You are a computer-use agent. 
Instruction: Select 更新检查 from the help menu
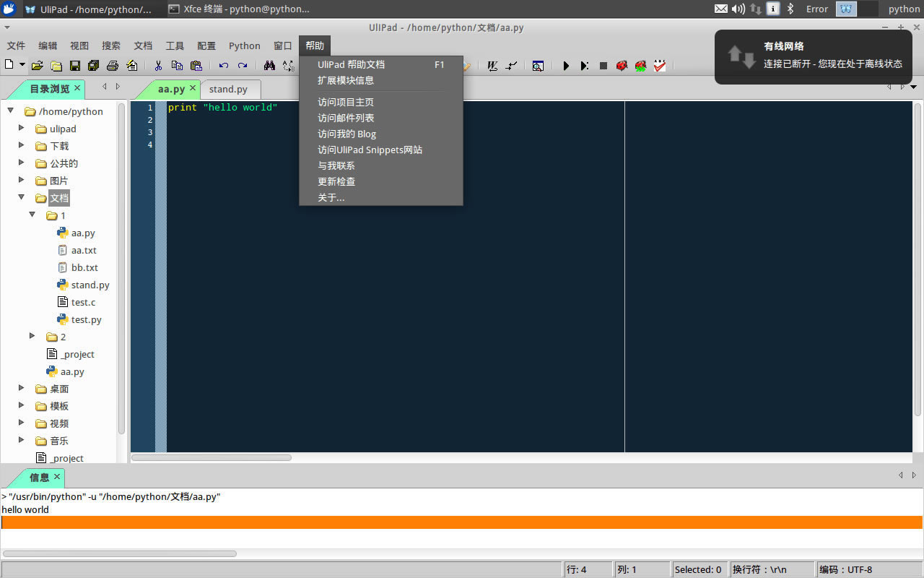click(x=336, y=181)
